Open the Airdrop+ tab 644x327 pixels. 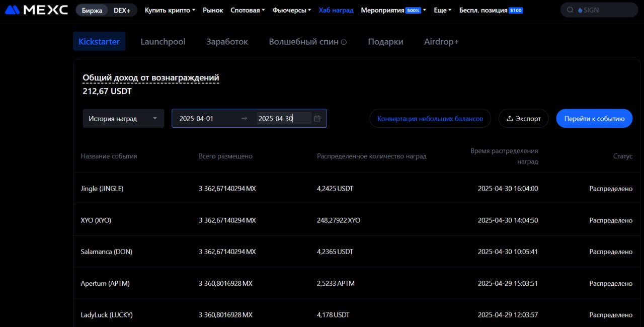(x=441, y=42)
